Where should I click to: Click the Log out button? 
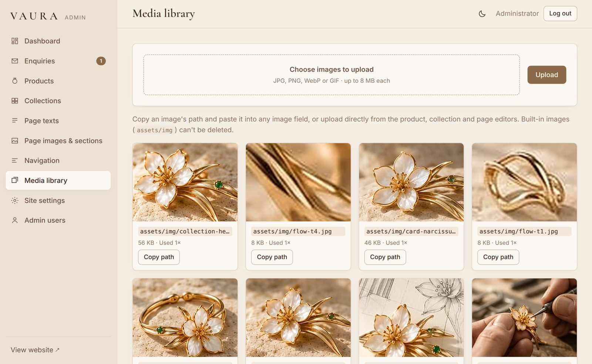pyautogui.click(x=560, y=14)
